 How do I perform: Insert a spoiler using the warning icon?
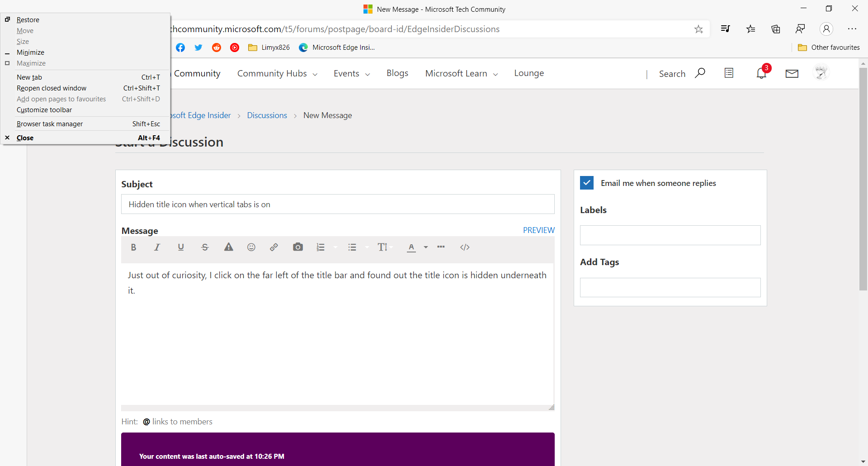(x=228, y=247)
